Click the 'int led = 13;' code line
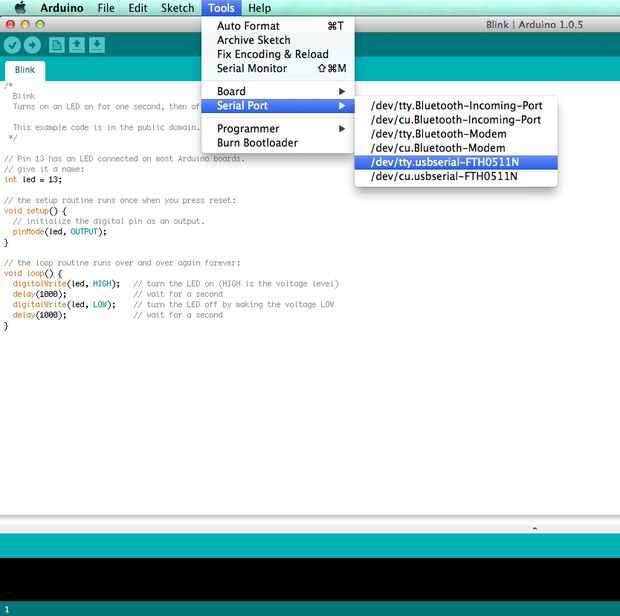Viewport: 620px width, 616px height. pos(33,180)
